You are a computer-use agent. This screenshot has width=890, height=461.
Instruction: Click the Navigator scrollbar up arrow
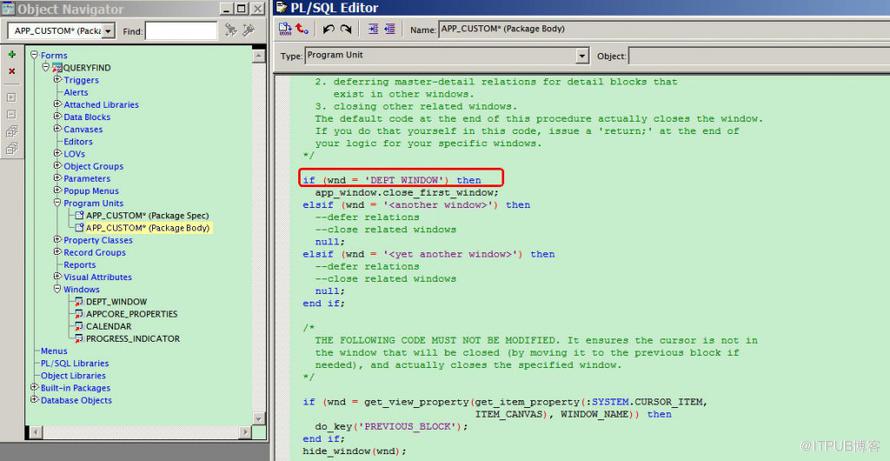tap(259, 56)
